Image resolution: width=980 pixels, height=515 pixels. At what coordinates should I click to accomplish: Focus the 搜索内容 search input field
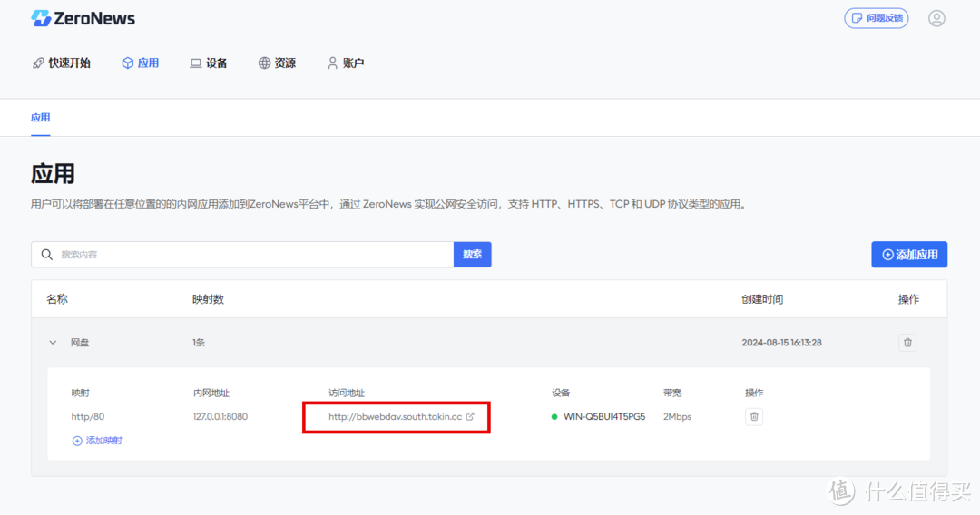click(x=254, y=255)
